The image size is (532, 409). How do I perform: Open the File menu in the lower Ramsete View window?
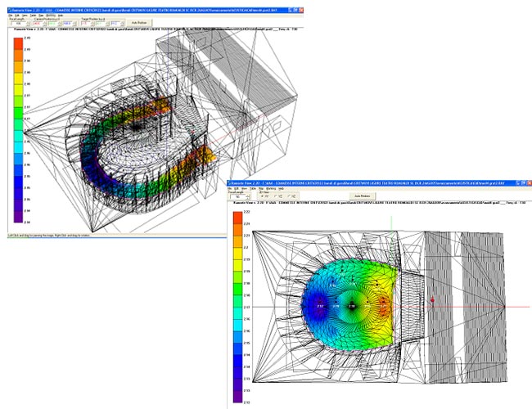230,189
